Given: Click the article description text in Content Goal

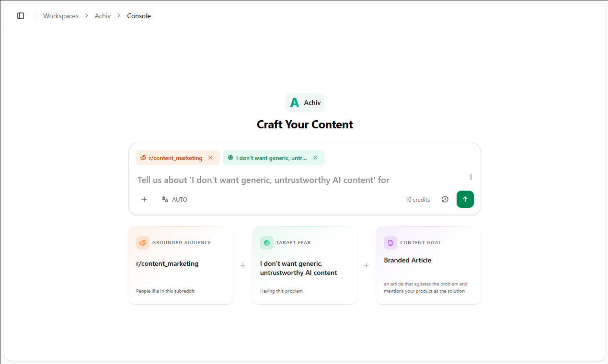Looking at the screenshot, I should (425, 287).
